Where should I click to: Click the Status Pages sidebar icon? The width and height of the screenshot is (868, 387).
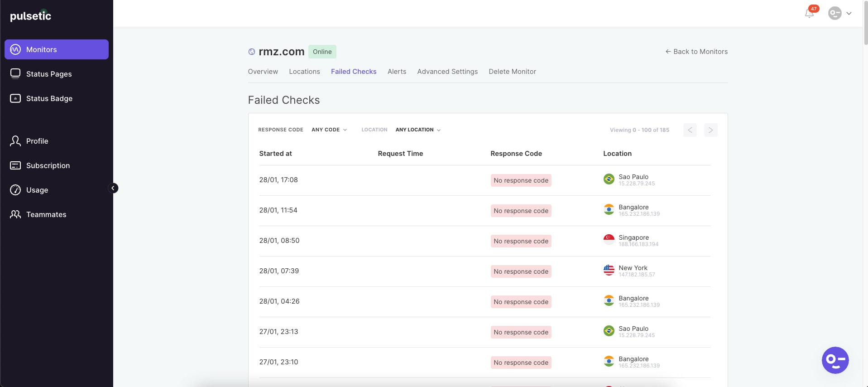(15, 74)
